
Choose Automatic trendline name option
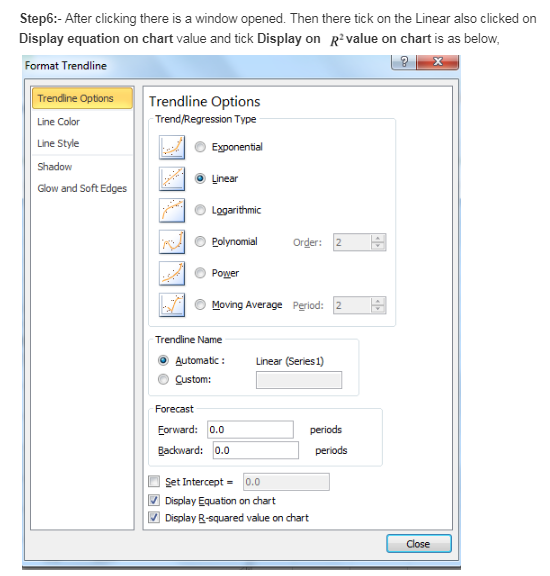point(163,361)
